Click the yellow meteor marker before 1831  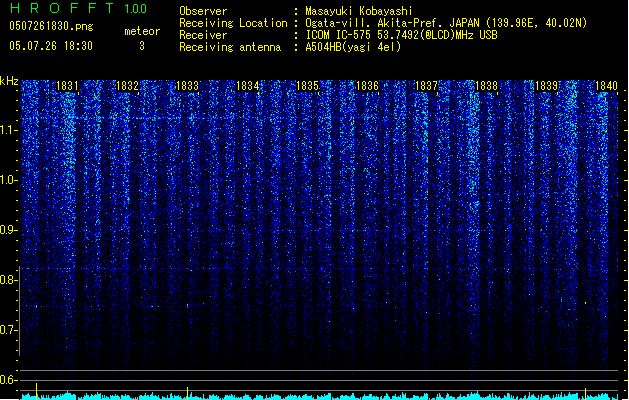37,391
